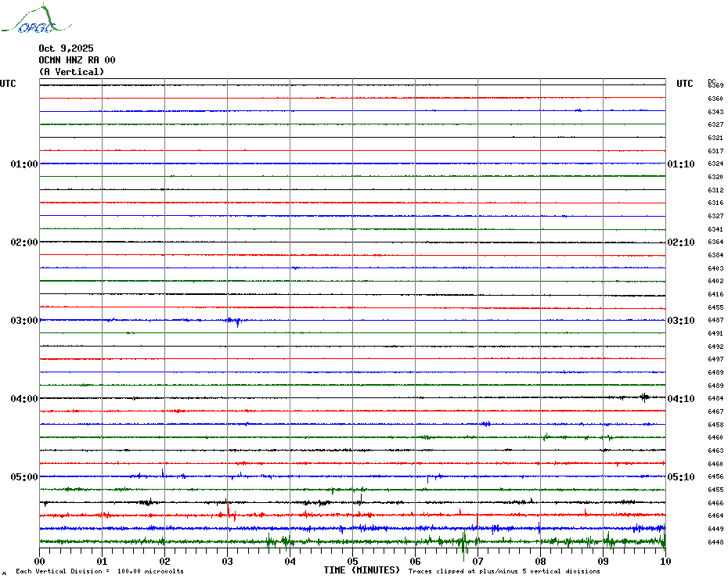Screen dimensions: 728x582
Task: Click the DC value 6369 at top right
Action: (x=715, y=85)
